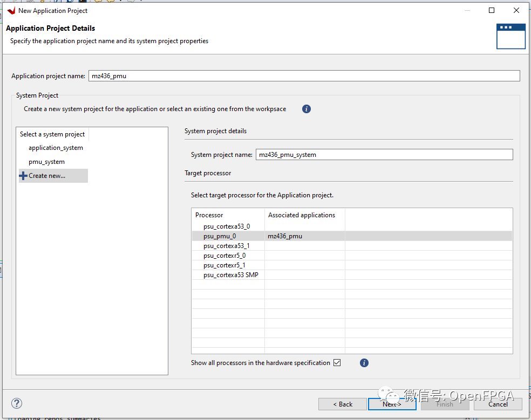Click the plus icon for Create new
The image size is (531, 420).
(x=23, y=176)
